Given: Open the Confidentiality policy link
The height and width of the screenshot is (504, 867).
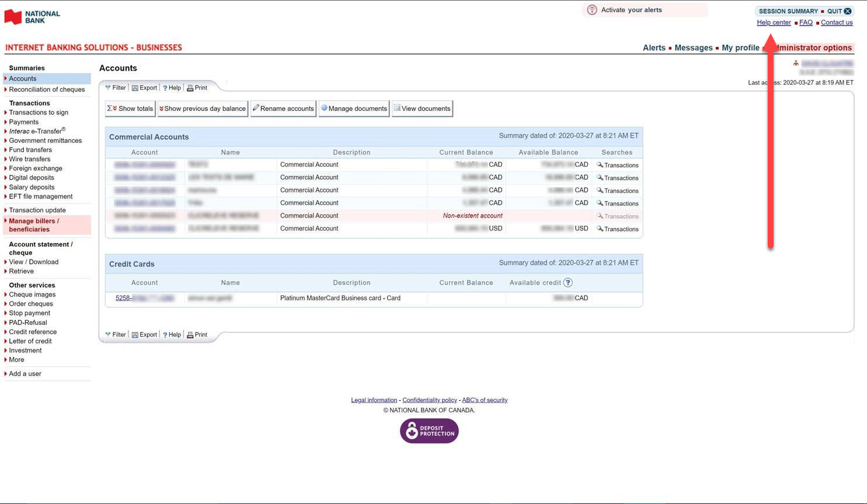Looking at the screenshot, I should pos(430,400).
